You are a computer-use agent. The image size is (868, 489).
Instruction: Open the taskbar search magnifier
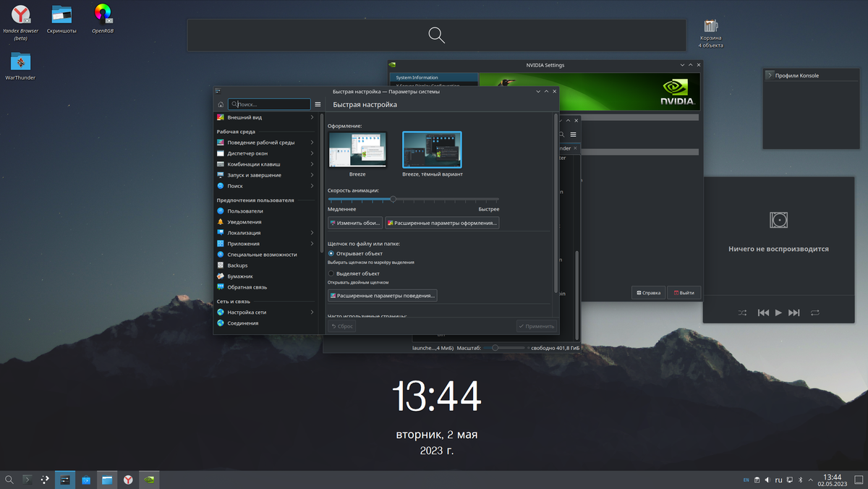(9, 480)
